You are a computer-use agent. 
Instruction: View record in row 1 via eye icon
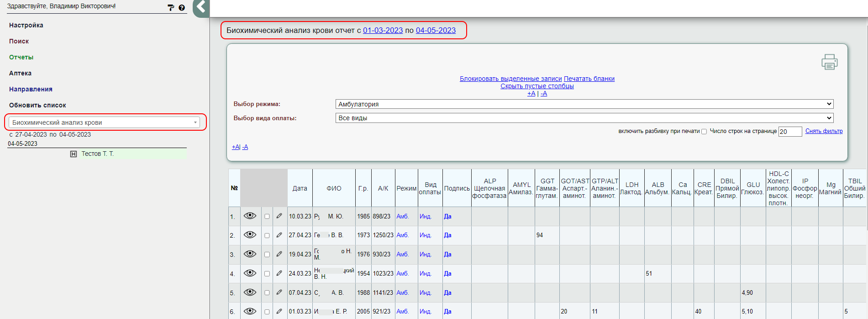tap(250, 216)
